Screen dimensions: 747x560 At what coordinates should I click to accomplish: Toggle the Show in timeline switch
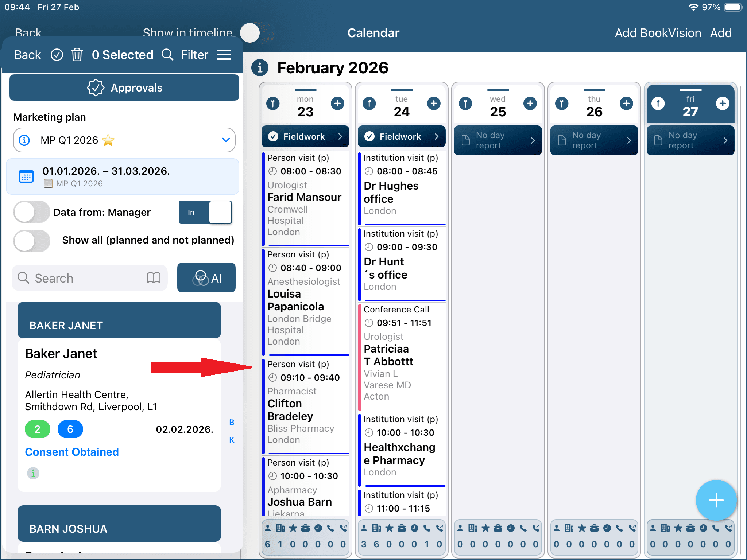pyautogui.click(x=255, y=33)
